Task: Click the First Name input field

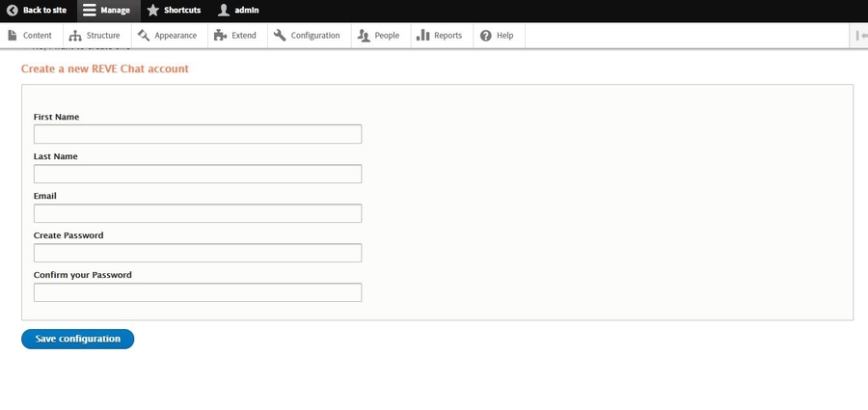Action: coord(198,134)
